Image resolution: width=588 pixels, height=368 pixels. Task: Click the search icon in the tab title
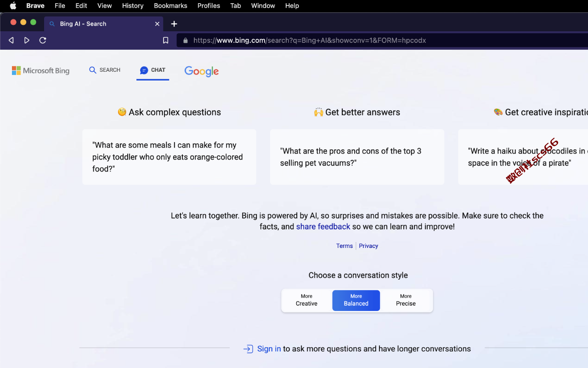click(52, 24)
